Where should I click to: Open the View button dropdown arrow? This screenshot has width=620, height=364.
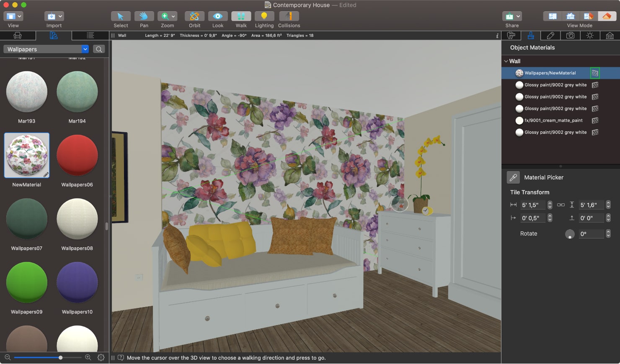(x=19, y=16)
